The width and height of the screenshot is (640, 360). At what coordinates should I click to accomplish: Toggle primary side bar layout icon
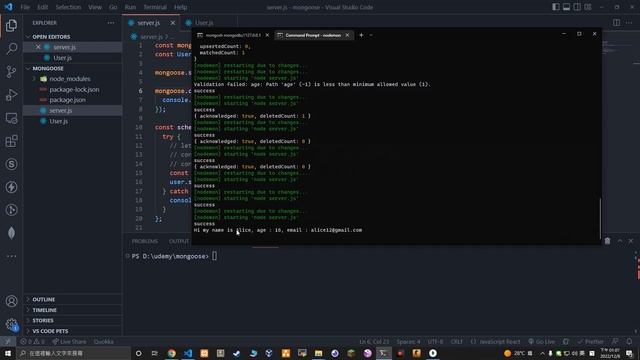coord(556,7)
